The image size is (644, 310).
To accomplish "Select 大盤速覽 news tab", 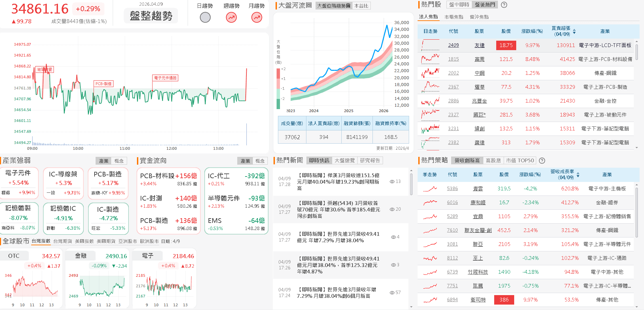I will pos(344,161).
